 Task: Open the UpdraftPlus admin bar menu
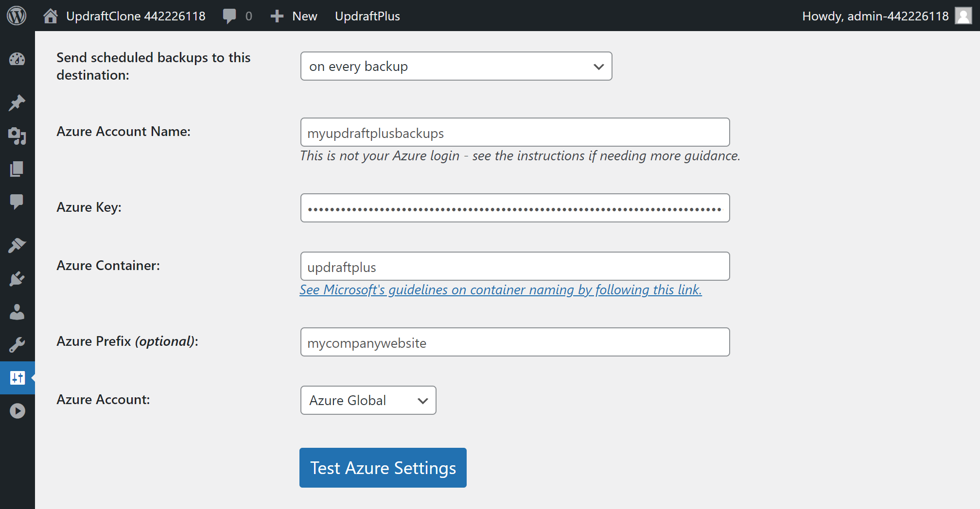click(x=367, y=16)
